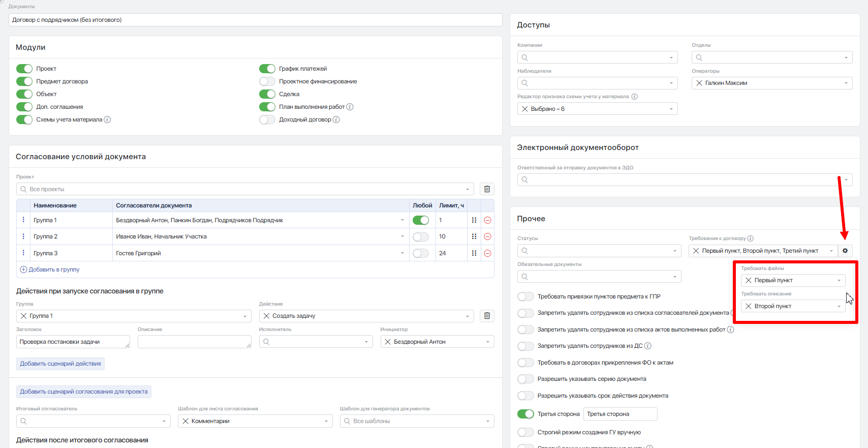Disable the Проект module toggle

24,69
